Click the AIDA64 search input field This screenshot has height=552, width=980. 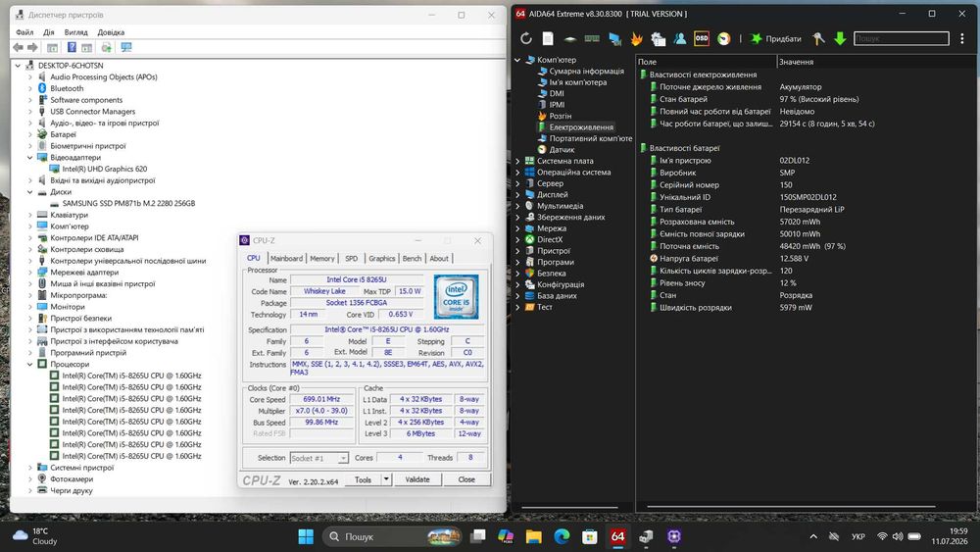[x=902, y=39]
